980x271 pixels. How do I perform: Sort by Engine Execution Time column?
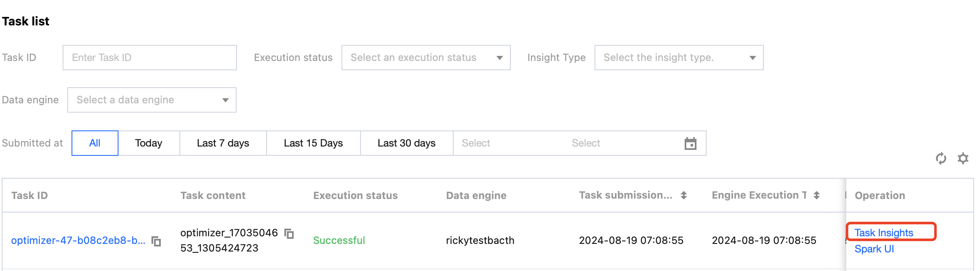click(x=817, y=195)
